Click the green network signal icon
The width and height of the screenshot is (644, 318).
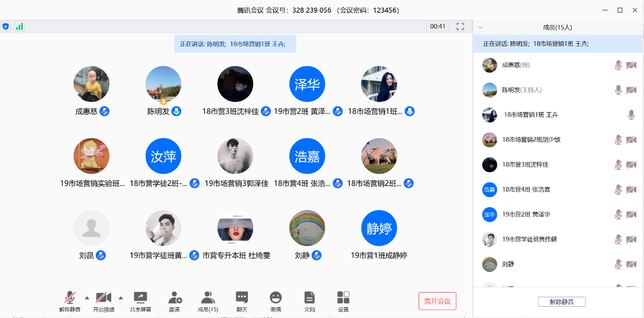pos(19,26)
